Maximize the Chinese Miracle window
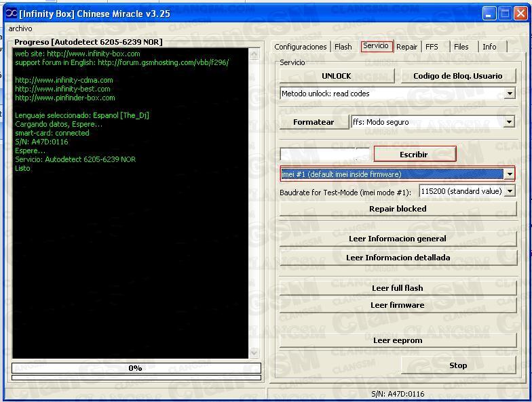The height and width of the screenshot is (402, 532). coord(505,14)
